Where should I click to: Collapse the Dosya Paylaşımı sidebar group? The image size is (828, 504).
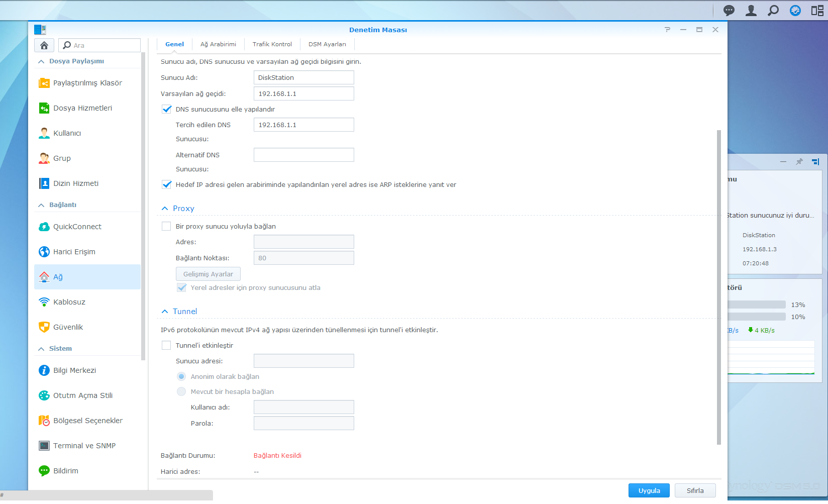pyautogui.click(x=41, y=61)
